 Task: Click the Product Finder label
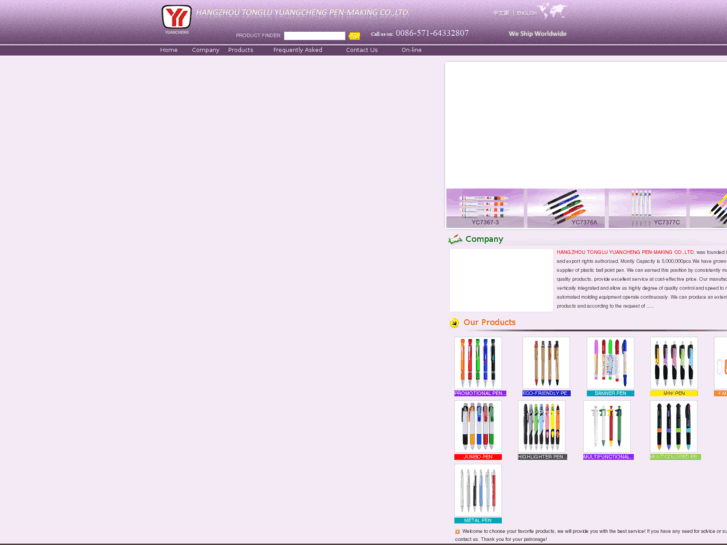(258, 36)
